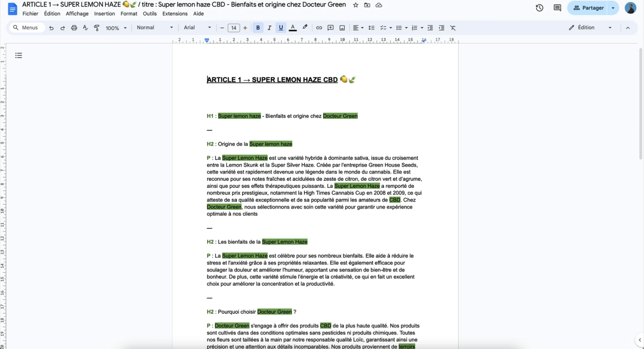Insert a numbered list

tap(414, 28)
